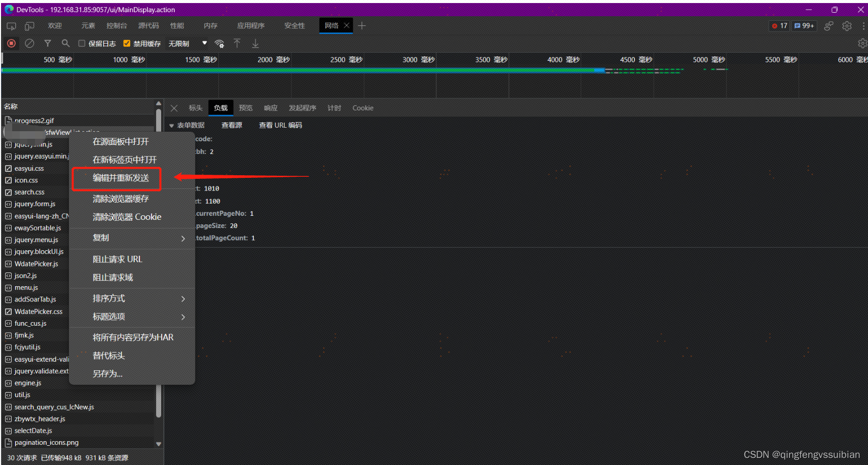Click the 99+ messages badge
Viewport: 868px width, 465px height.
804,26
